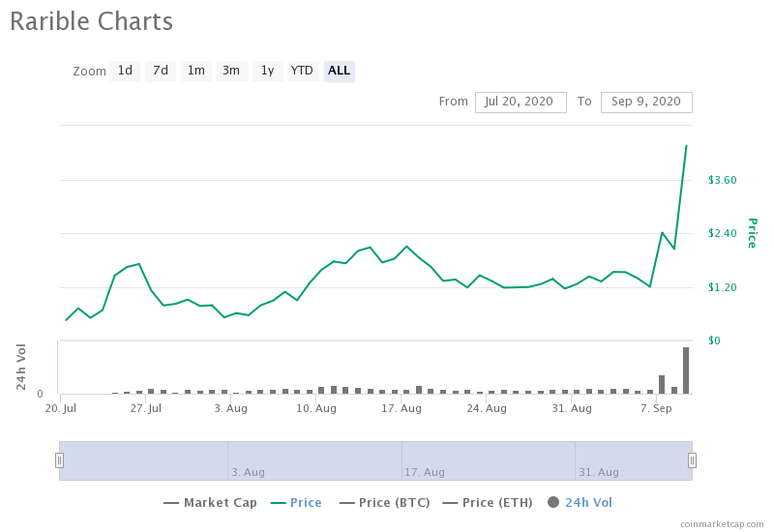Viewport: 774px width, 532px height.
Task: Select the ALL zoom range
Action: coord(340,71)
